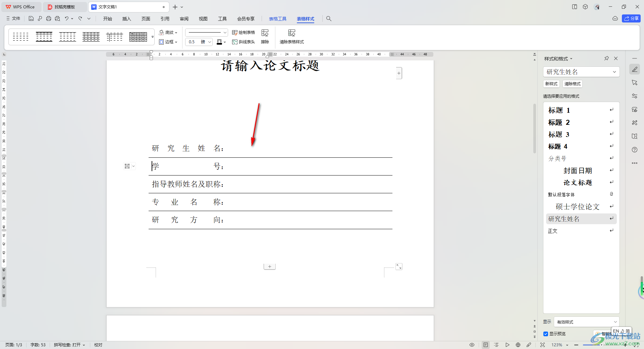The width and height of the screenshot is (644, 349).
Task: Open the search magnifier in the ribbon
Action: tap(329, 19)
